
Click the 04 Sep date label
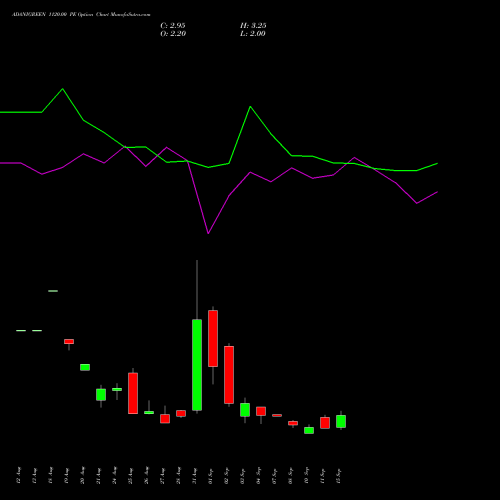click(x=258, y=475)
